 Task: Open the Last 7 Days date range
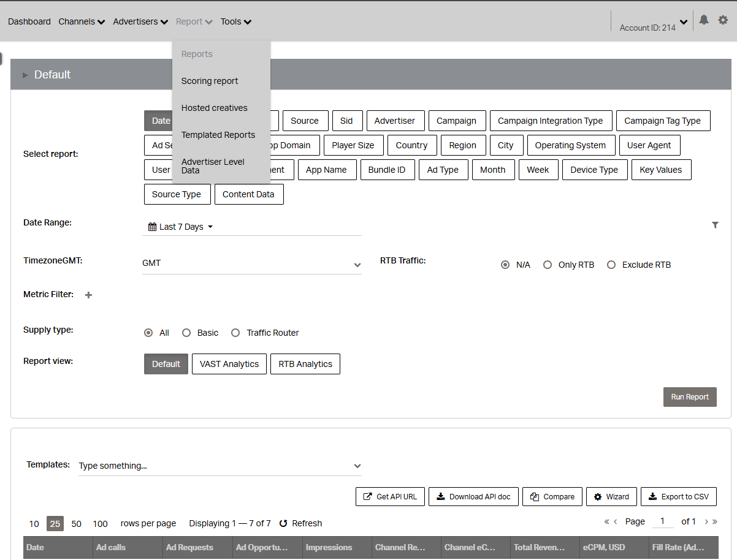181,227
